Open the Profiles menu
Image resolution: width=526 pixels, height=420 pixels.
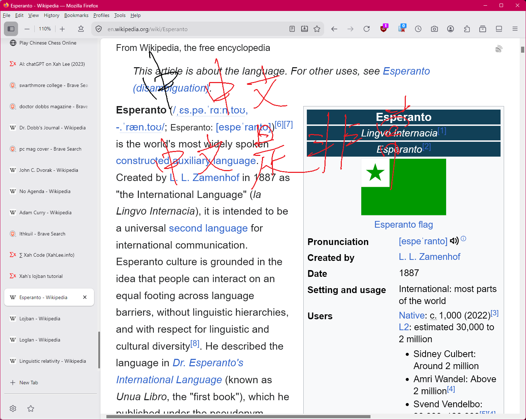101,15
